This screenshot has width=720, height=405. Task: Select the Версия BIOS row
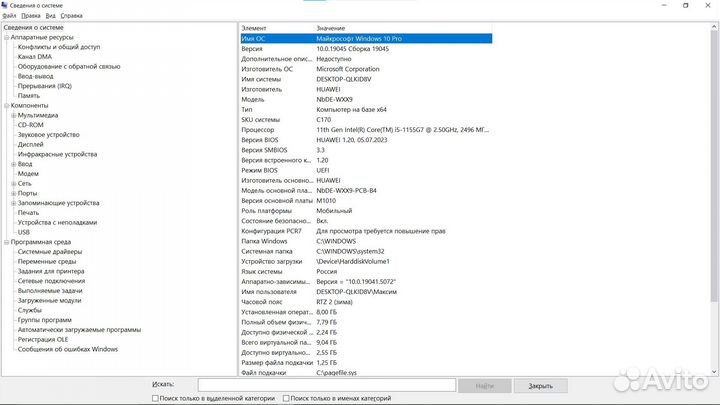[x=366, y=140]
